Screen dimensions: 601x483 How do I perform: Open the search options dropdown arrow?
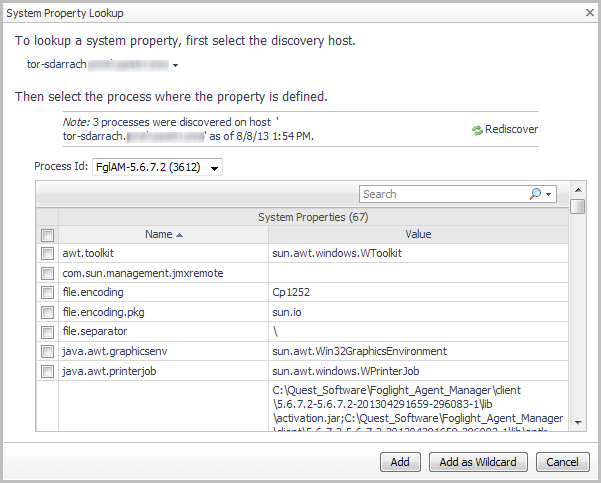(549, 194)
